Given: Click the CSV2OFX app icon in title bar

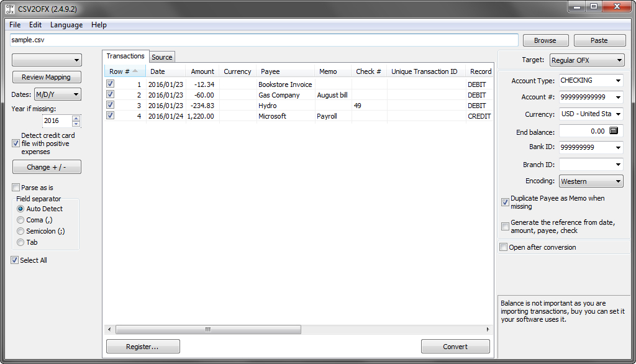Looking at the screenshot, I should click(x=10, y=9).
